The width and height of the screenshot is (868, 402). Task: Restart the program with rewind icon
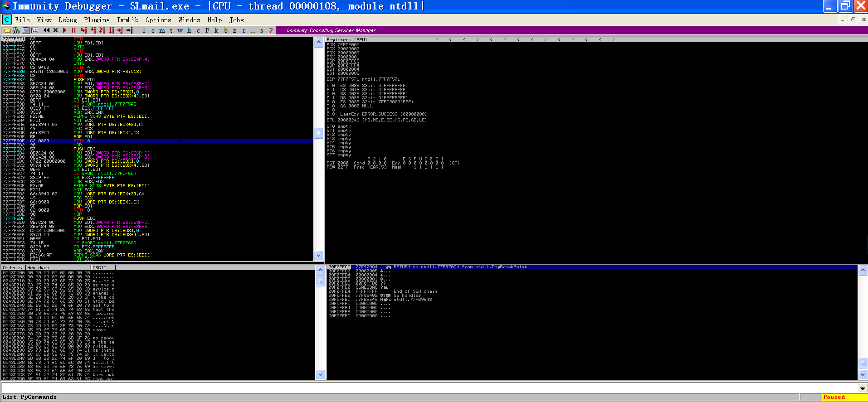[x=46, y=30]
